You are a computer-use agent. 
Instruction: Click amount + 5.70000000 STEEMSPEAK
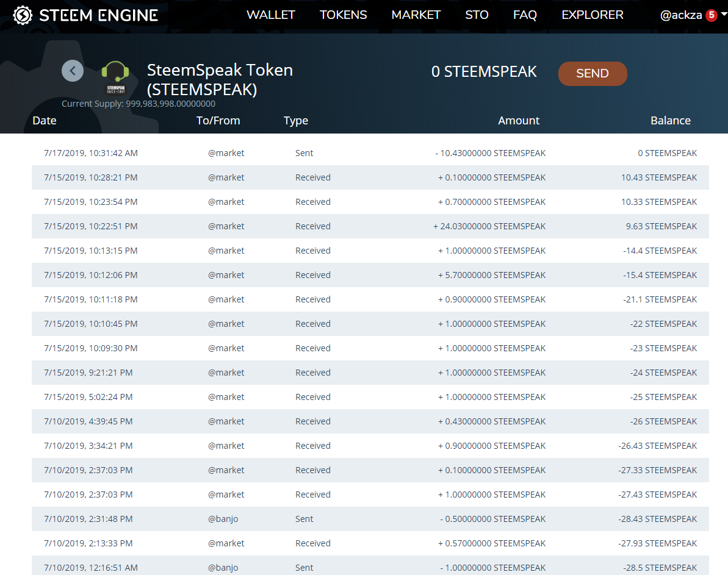(492, 275)
